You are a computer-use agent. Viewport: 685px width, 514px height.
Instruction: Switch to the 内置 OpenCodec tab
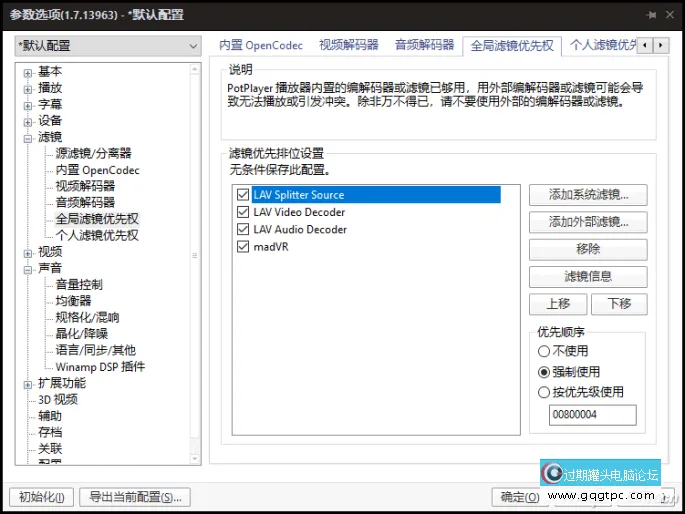pyautogui.click(x=261, y=45)
